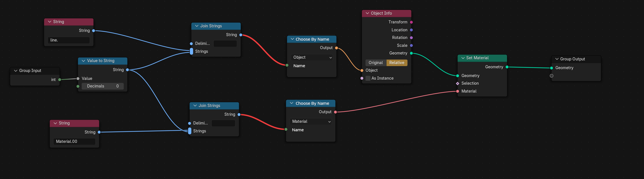This screenshot has height=179, width=644.
Task: Collapse the Choose By Name node set to Object
Action: pos(292,39)
